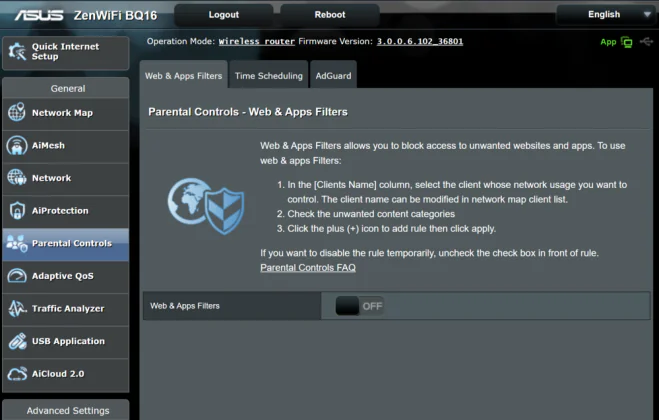Switch to the Time Scheduling tab
The width and height of the screenshot is (659, 420).
click(x=269, y=76)
